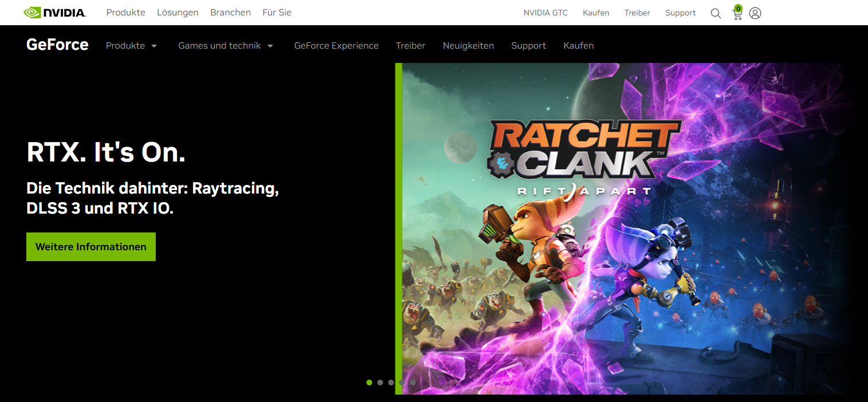Expand the Games und technik dropdown
This screenshot has height=402, width=868.
tap(226, 46)
